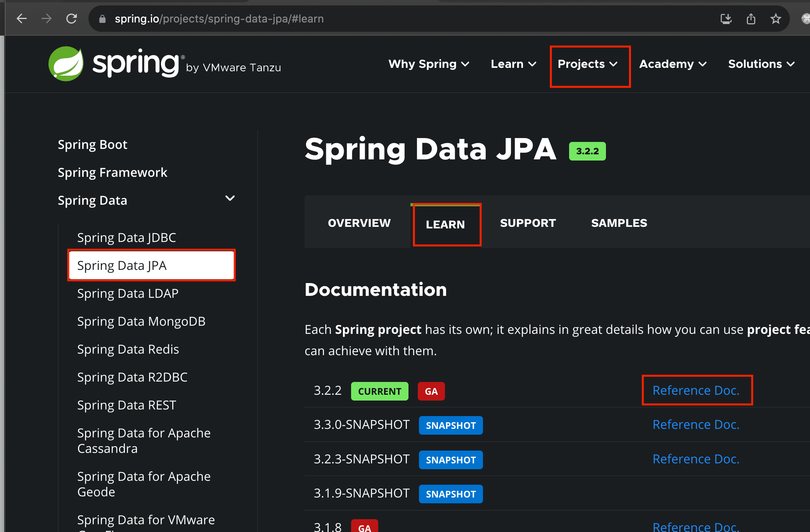Switch to the OVERVIEW tab
810x532 pixels.
pyautogui.click(x=359, y=223)
